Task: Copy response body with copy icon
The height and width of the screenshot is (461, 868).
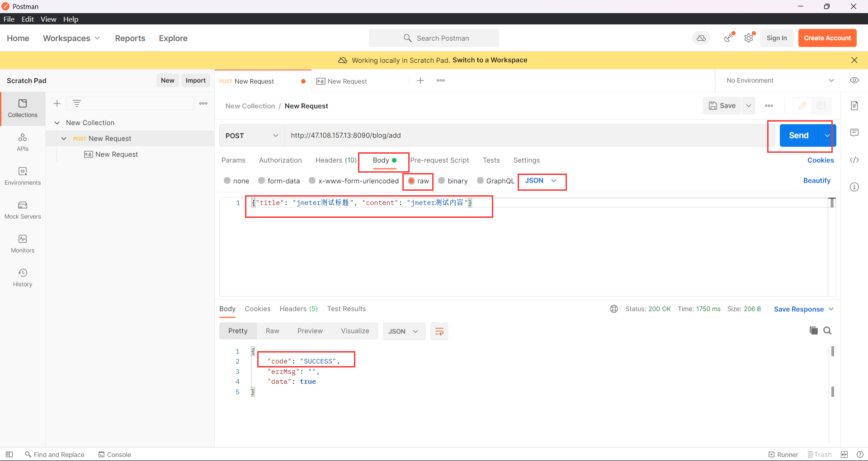Action: point(814,330)
